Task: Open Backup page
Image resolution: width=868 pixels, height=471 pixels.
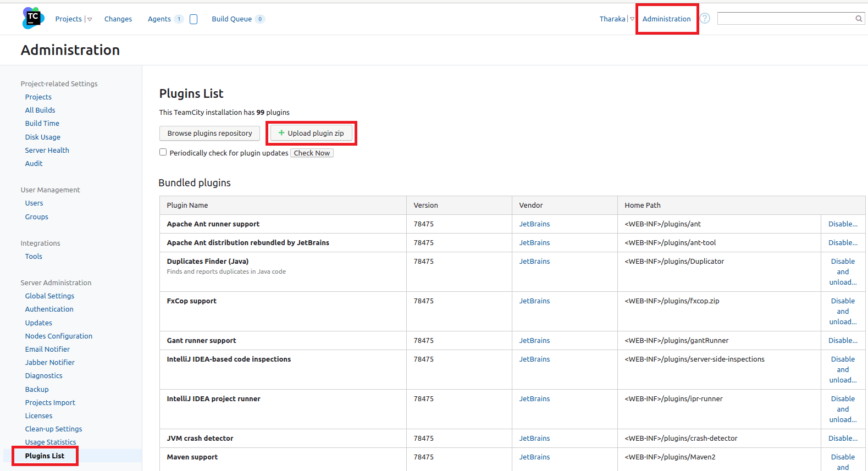Action: 37,389
